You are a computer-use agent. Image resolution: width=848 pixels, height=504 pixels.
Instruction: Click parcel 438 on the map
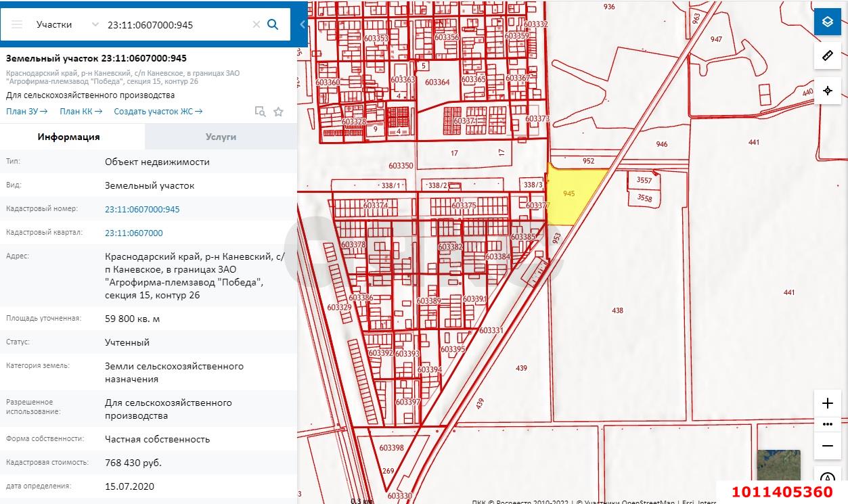(x=617, y=310)
